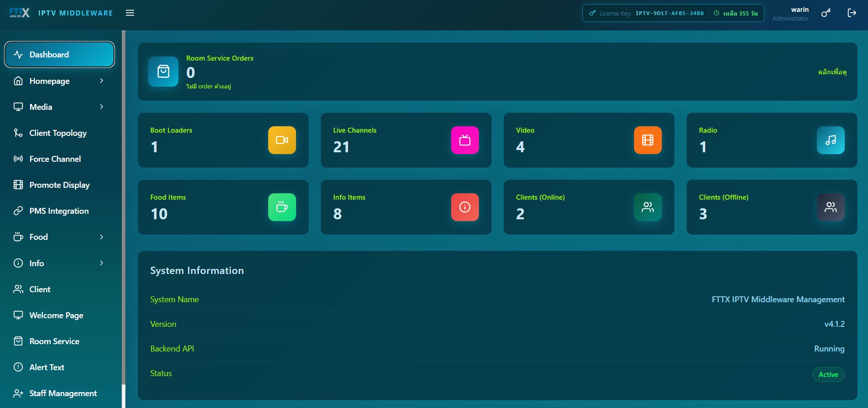Click the Homepage house icon in sidebar

18,81
